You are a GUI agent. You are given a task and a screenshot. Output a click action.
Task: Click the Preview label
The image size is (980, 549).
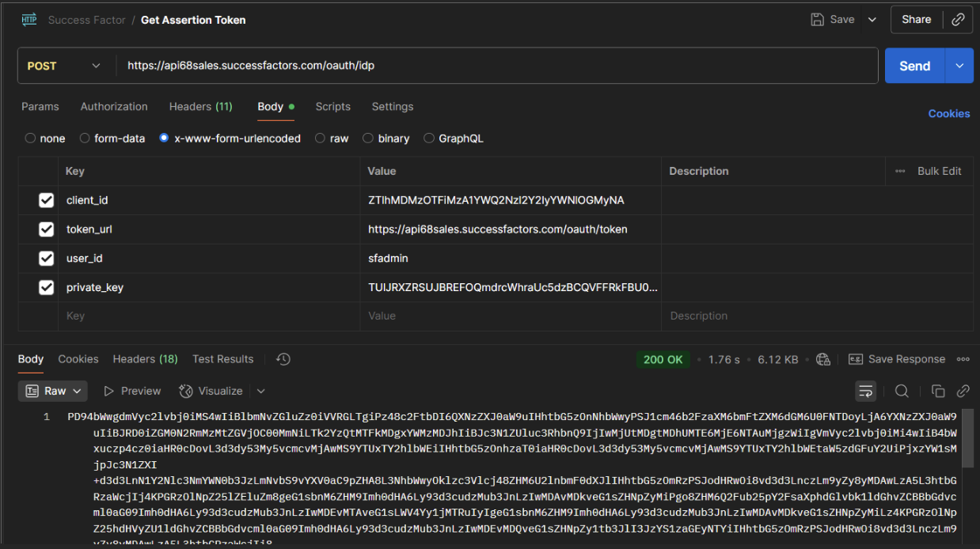pos(141,391)
